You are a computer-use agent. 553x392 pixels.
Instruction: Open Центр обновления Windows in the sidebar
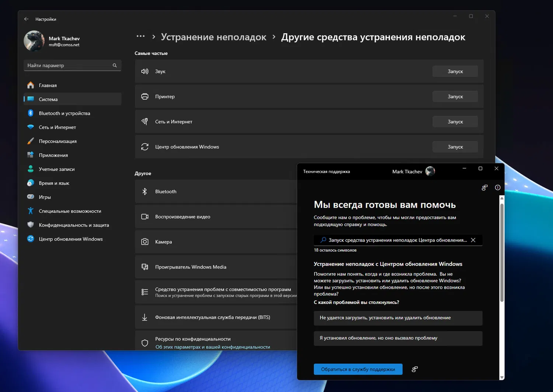pos(72,239)
